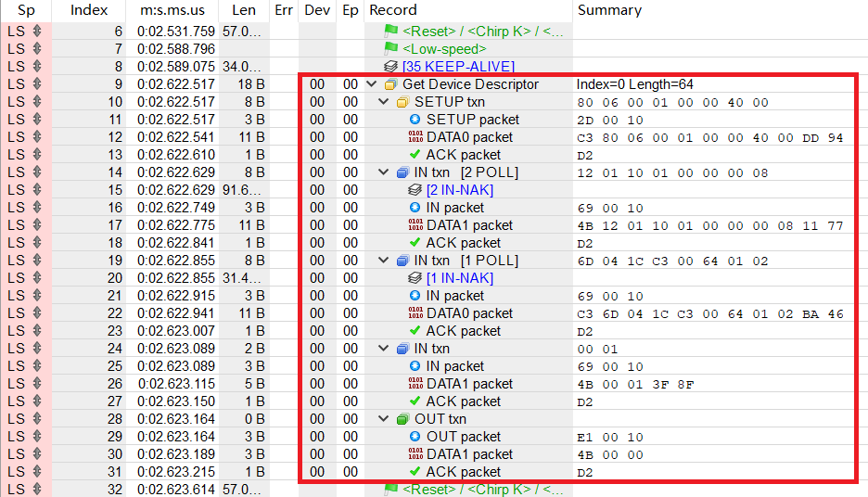Click the stack icon beside 2 IN-NAK

coord(415,190)
